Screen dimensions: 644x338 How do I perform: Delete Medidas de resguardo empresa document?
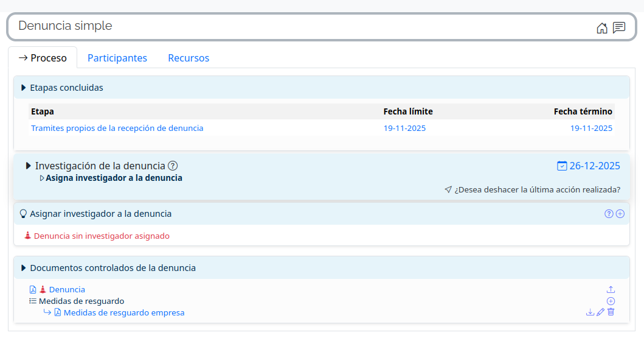click(x=611, y=312)
